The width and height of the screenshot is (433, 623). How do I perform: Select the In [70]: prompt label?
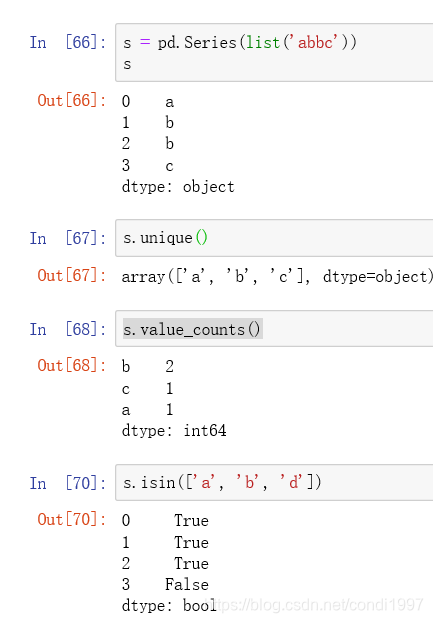pos(68,483)
